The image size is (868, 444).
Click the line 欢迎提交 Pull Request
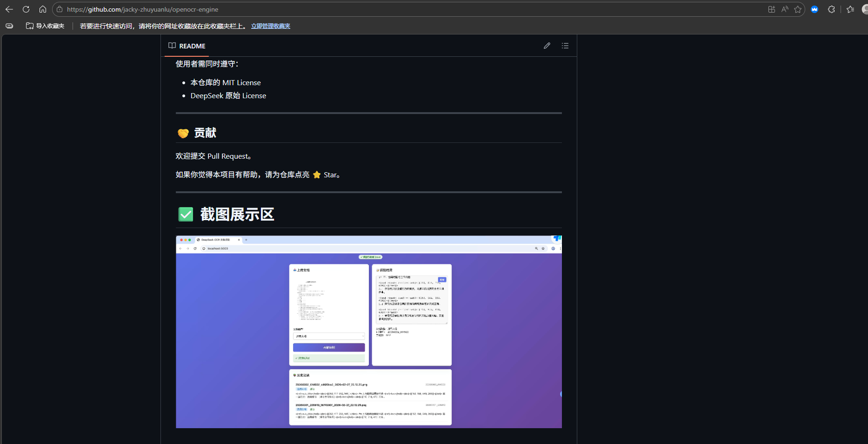pos(214,156)
